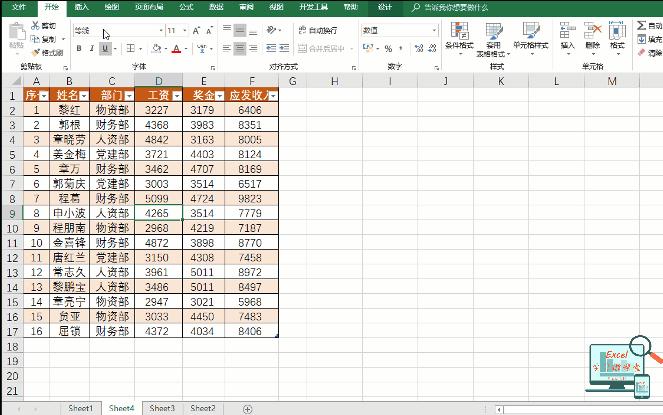Click the Paste clipboard icon

(17, 32)
